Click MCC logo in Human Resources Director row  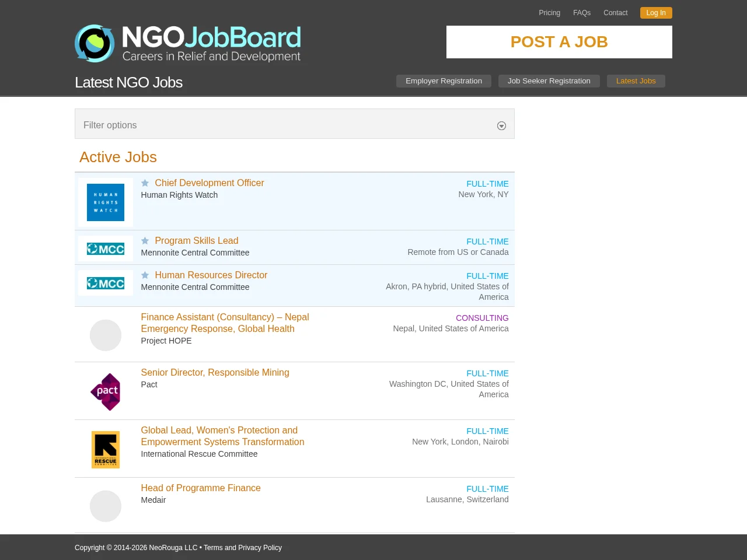(x=106, y=283)
